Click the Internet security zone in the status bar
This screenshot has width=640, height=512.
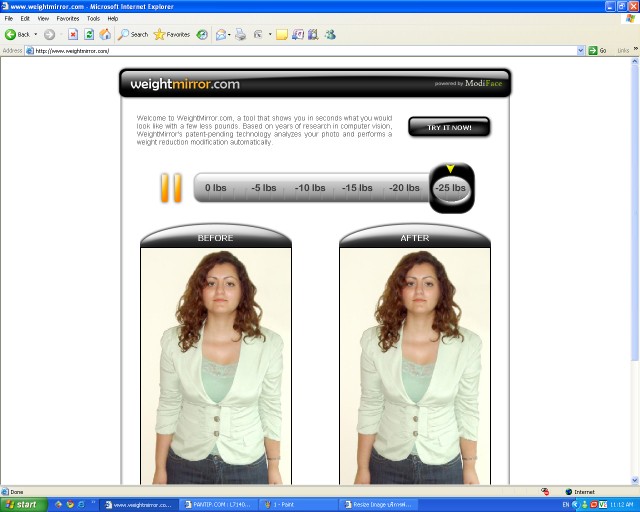580,492
